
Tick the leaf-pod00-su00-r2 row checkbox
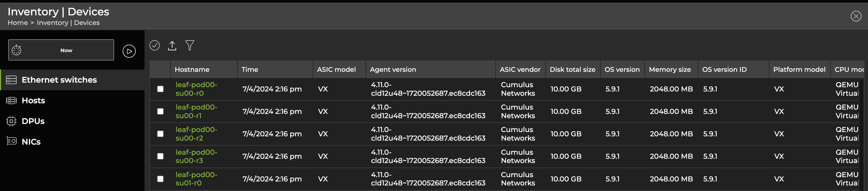click(160, 134)
